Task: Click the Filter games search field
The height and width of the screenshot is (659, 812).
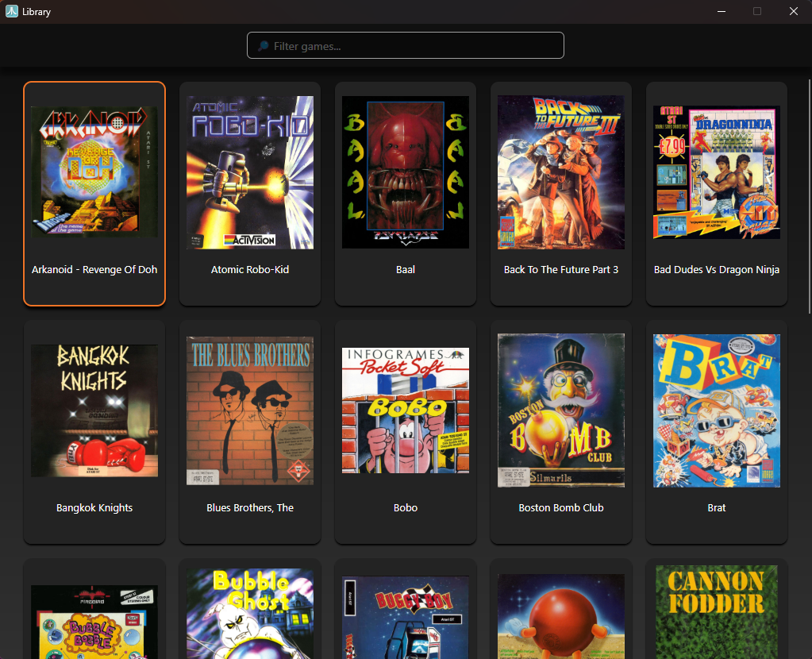Action: (x=405, y=45)
